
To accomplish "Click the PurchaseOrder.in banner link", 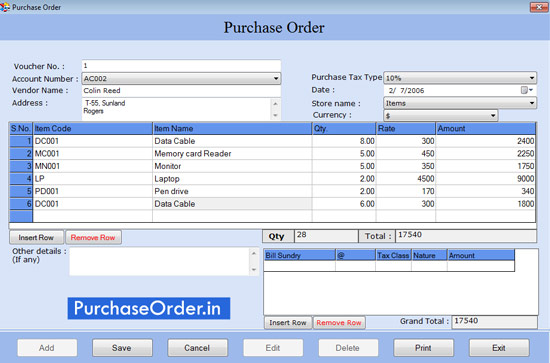I will 149,308.
